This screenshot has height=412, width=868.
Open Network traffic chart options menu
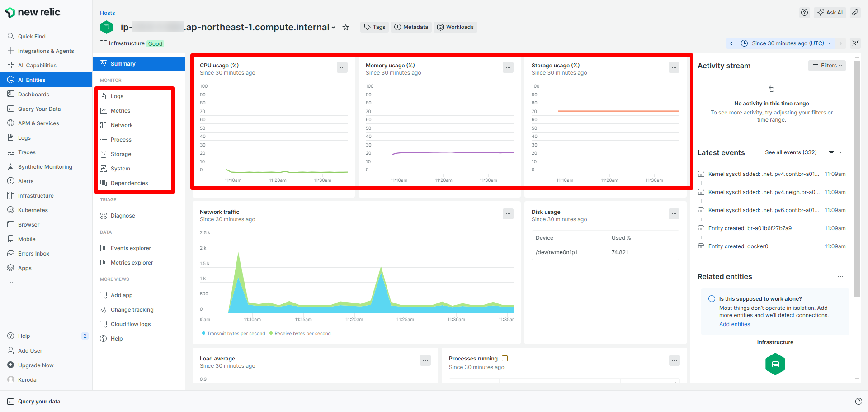[508, 214]
